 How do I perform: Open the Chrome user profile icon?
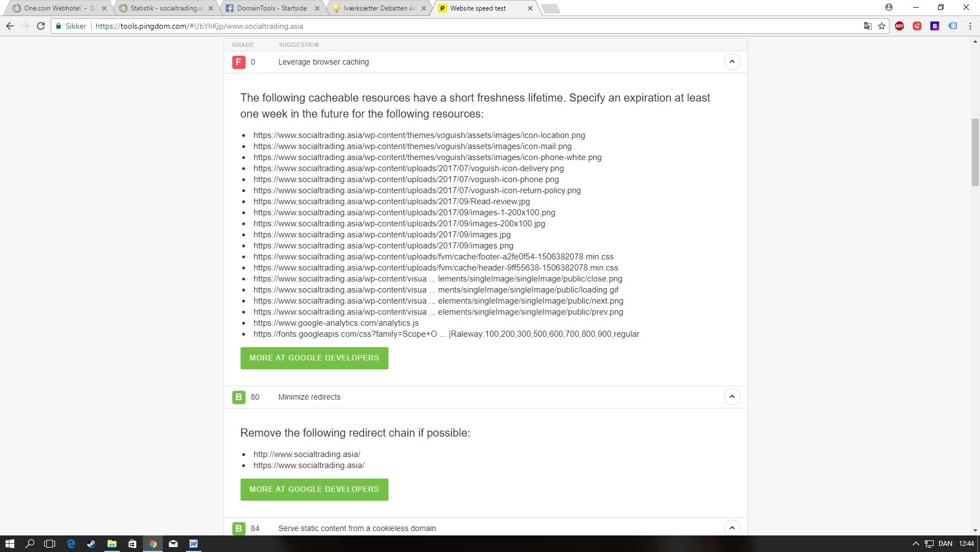888,7
